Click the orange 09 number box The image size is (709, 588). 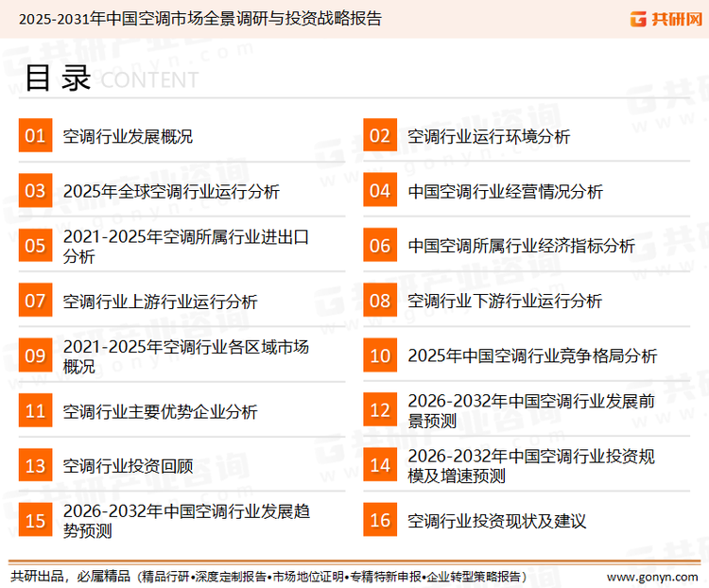[35, 355]
